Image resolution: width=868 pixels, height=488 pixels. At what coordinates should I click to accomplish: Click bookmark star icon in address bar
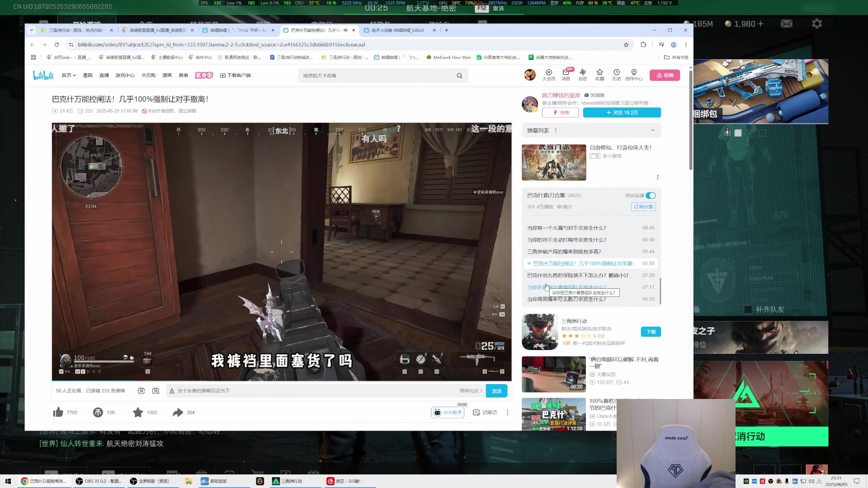pyautogui.click(x=626, y=45)
